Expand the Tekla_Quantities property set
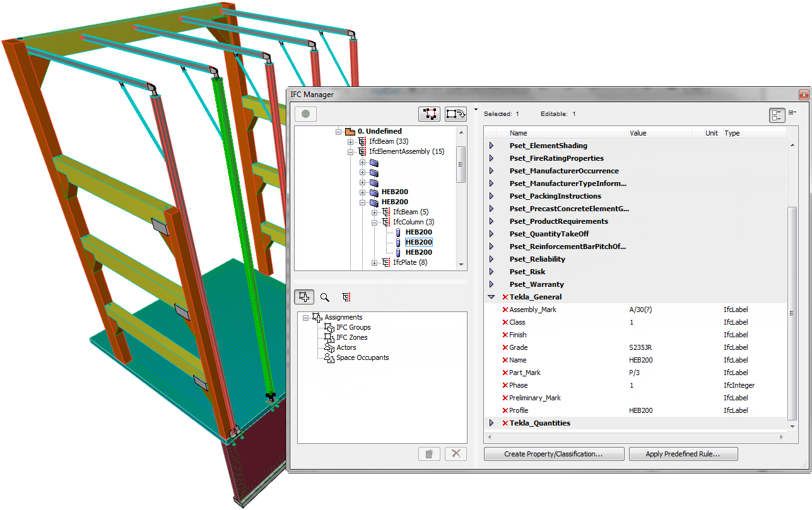 click(491, 423)
